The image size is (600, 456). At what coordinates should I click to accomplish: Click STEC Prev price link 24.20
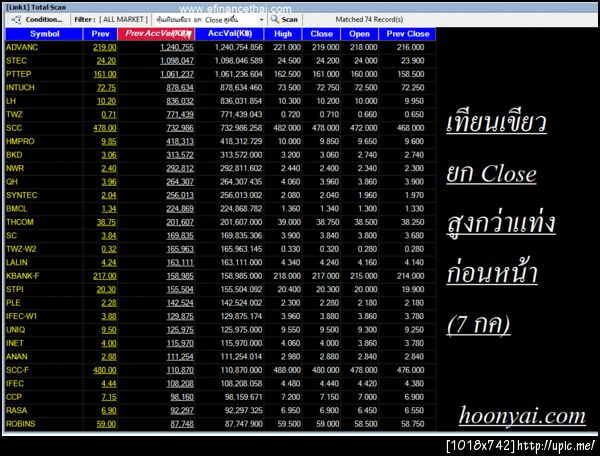pos(107,61)
